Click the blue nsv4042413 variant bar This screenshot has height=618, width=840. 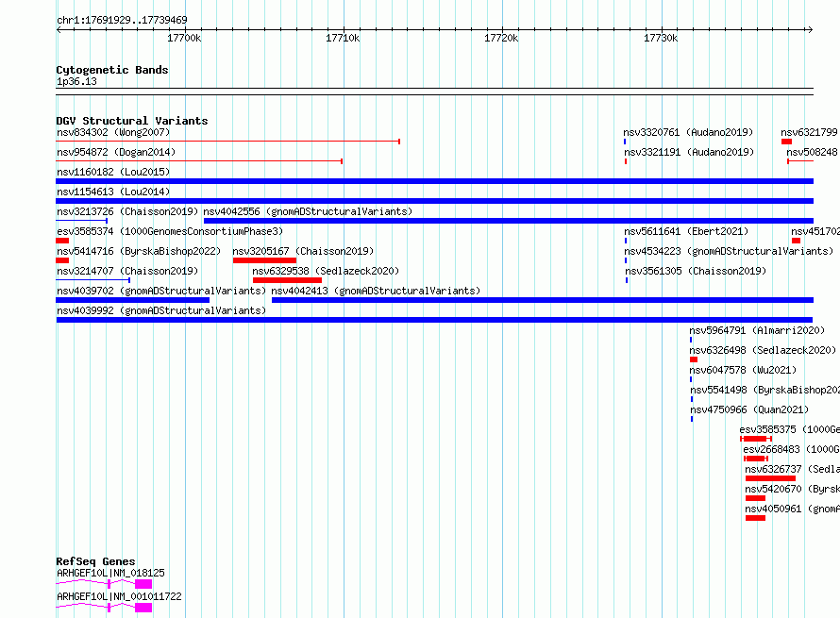[543, 300]
